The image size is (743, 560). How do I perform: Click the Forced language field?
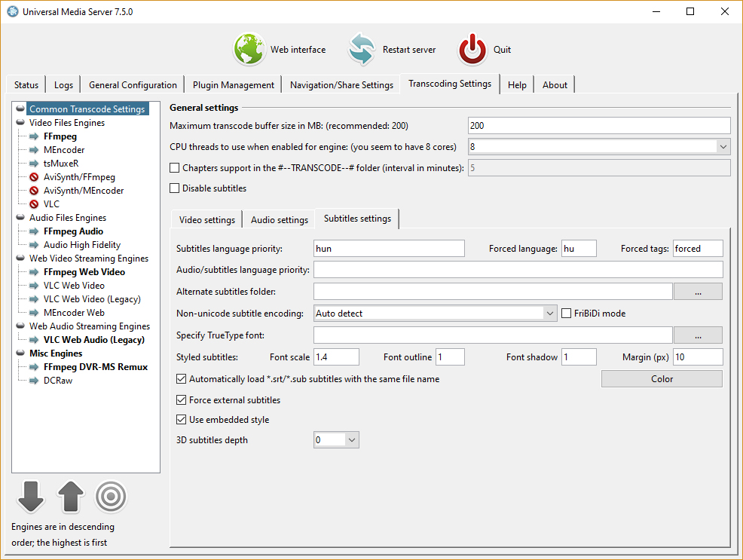[x=579, y=249]
